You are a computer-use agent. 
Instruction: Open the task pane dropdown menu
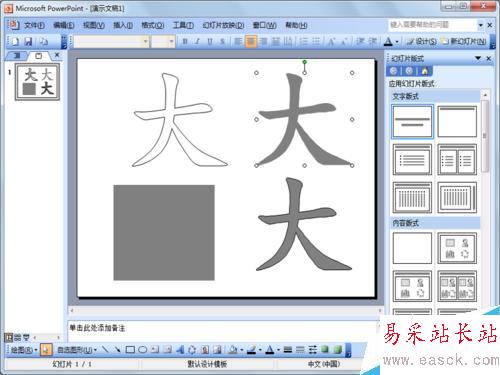(478, 58)
